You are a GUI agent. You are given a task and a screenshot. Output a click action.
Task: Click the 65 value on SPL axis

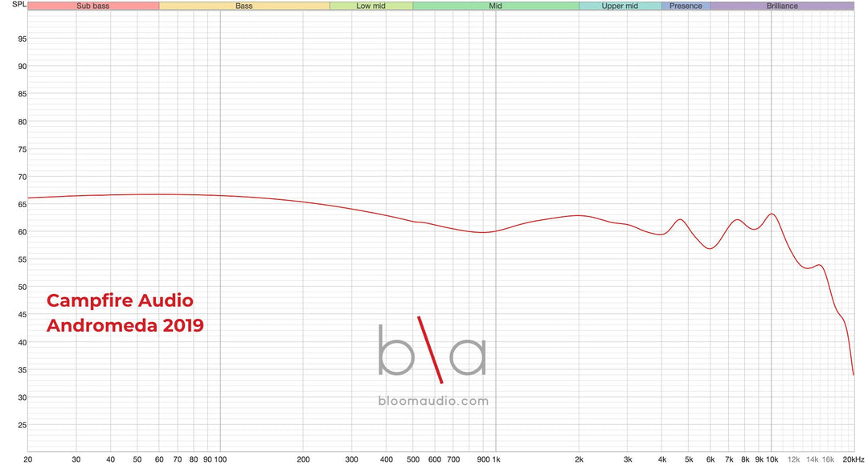tap(23, 205)
